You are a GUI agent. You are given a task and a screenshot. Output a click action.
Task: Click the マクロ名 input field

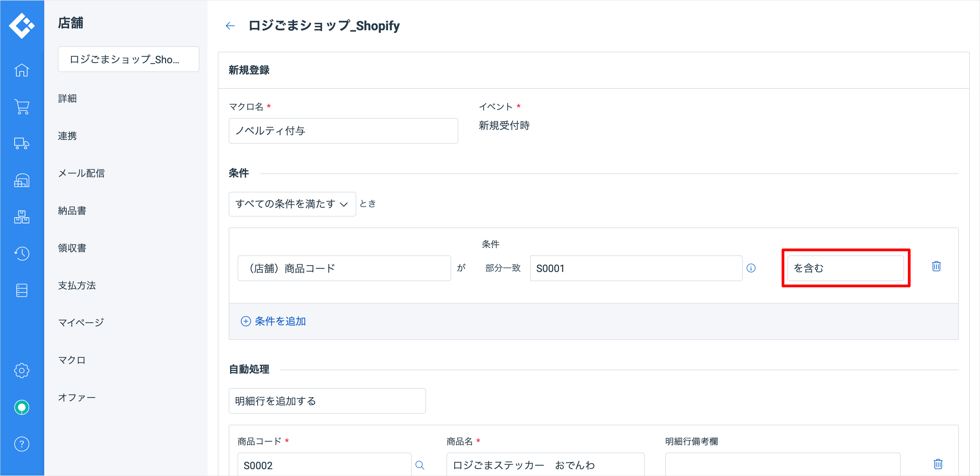343,131
